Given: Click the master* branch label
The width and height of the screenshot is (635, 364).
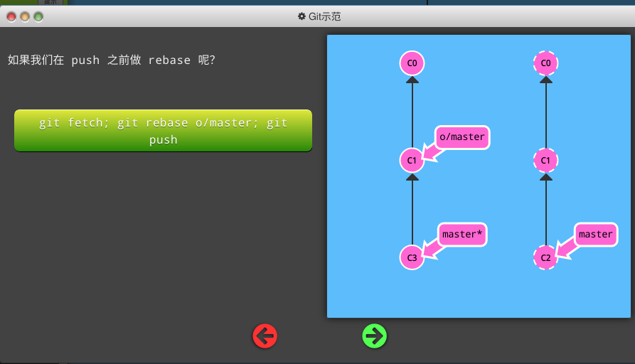Looking at the screenshot, I should tap(462, 234).
